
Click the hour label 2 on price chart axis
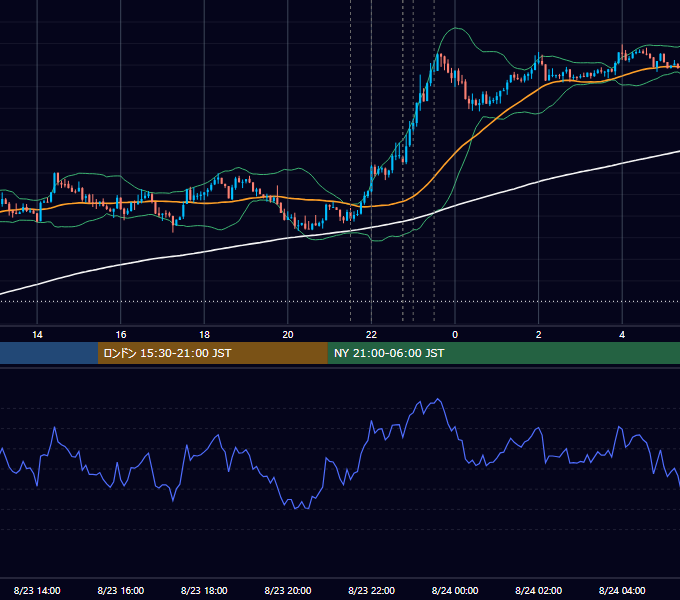[x=539, y=335]
